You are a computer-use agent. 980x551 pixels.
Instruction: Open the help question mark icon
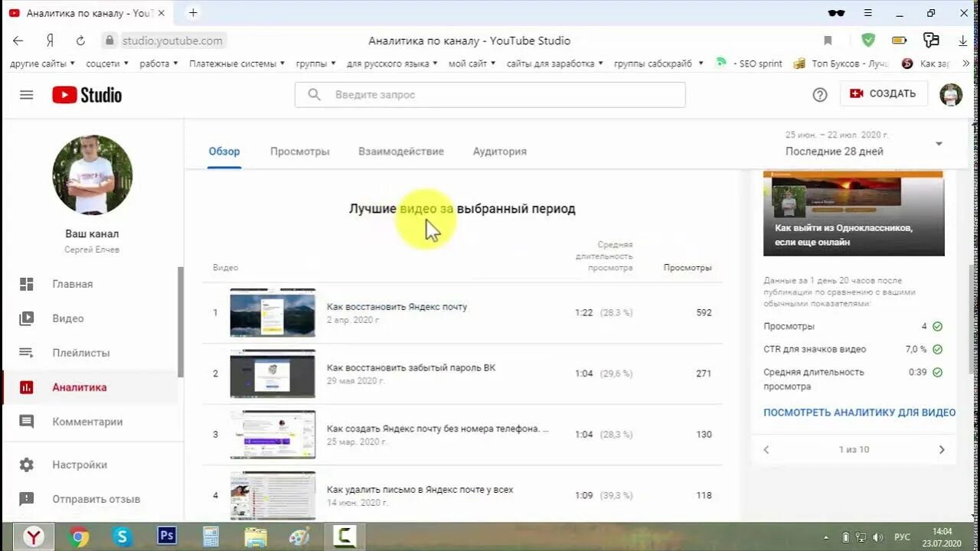pyautogui.click(x=820, y=94)
